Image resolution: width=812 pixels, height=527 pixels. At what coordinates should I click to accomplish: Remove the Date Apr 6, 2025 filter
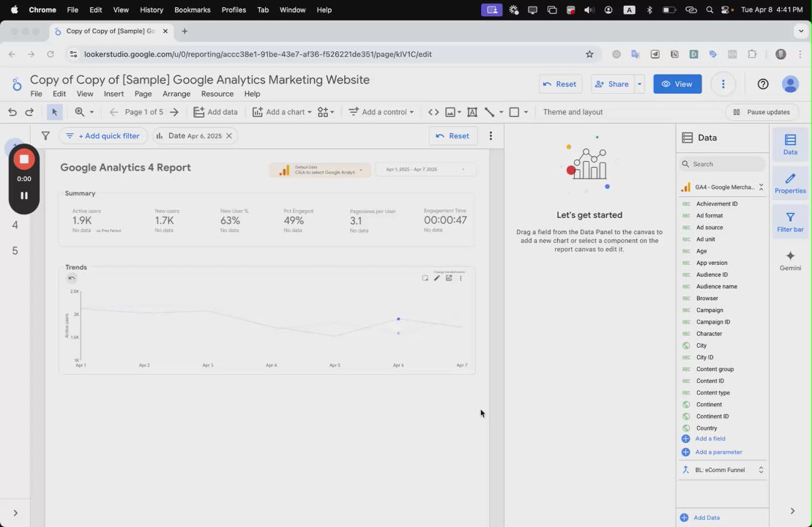click(x=229, y=135)
